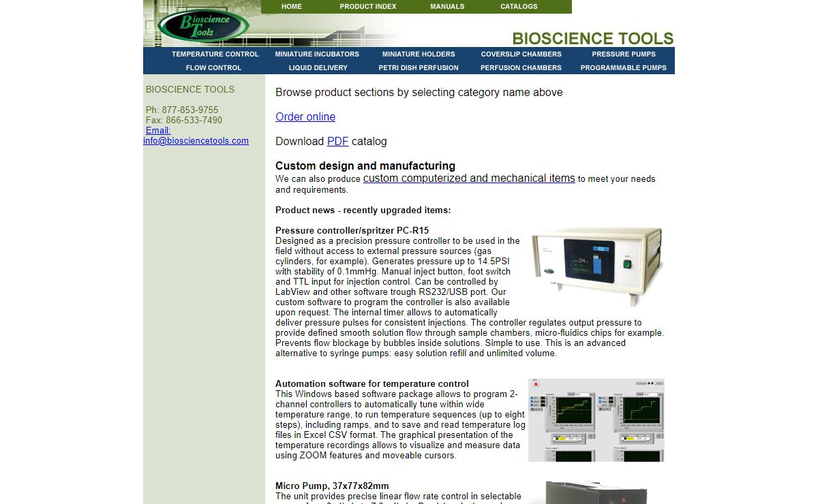Click the Custom design and manufacturing heading
The height and width of the screenshot is (504, 818).
[x=365, y=166]
